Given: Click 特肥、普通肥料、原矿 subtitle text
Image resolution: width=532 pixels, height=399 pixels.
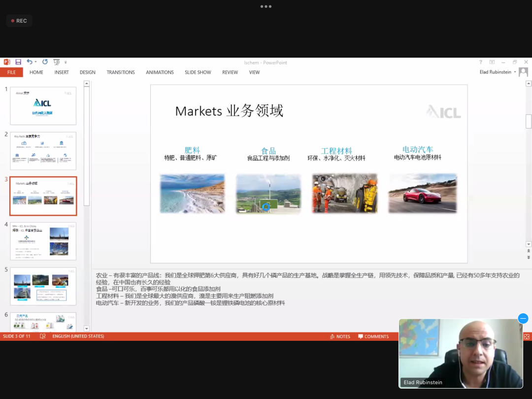Looking at the screenshot, I should click(191, 158).
